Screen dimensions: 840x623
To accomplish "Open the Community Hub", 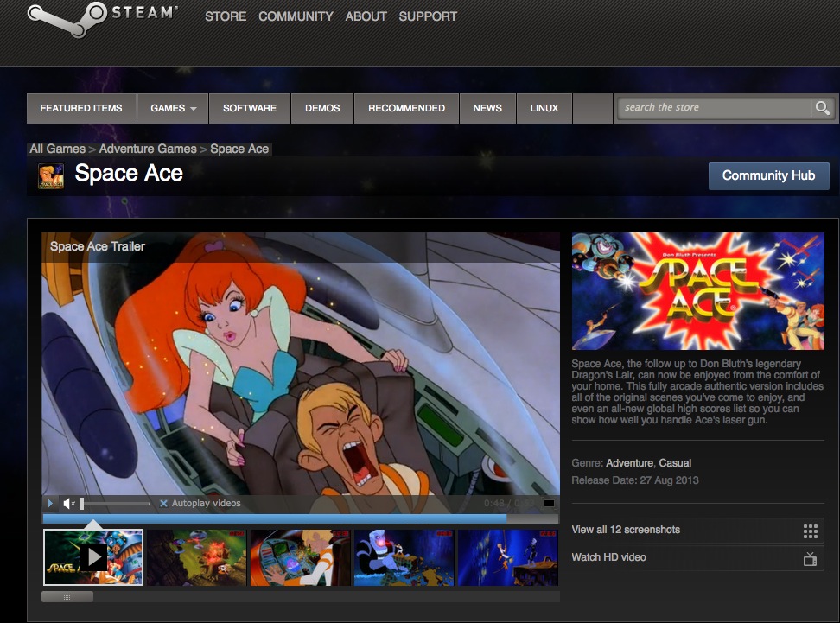I will tap(769, 175).
